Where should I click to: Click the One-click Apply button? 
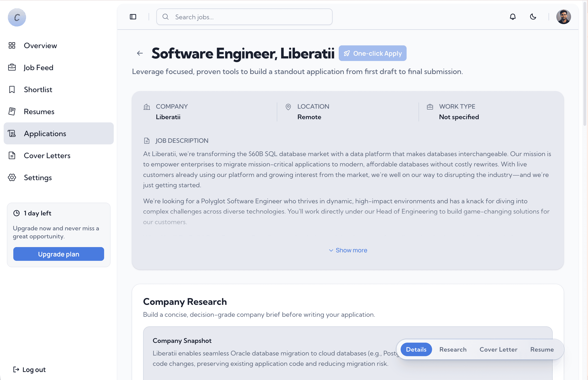pyautogui.click(x=372, y=53)
